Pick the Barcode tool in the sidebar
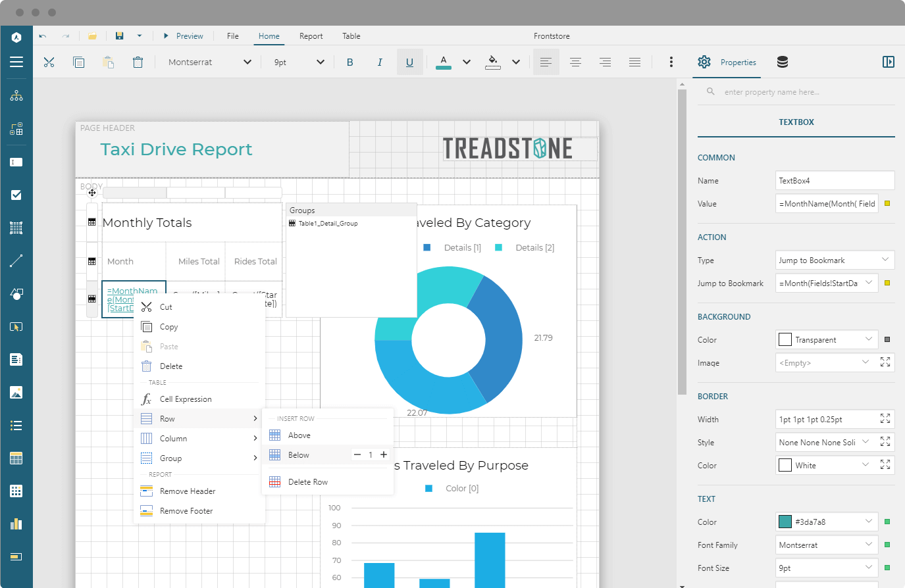 pos(17,228)
